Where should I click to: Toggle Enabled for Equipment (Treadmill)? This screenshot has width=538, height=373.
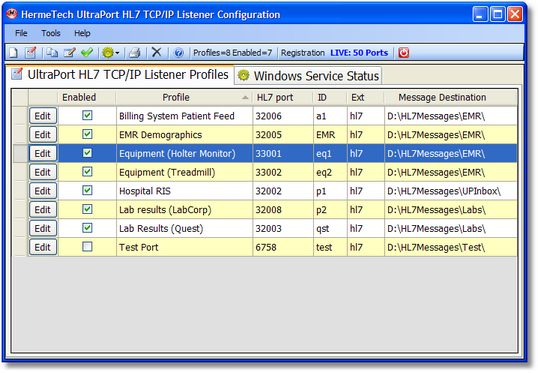(87, 172)
